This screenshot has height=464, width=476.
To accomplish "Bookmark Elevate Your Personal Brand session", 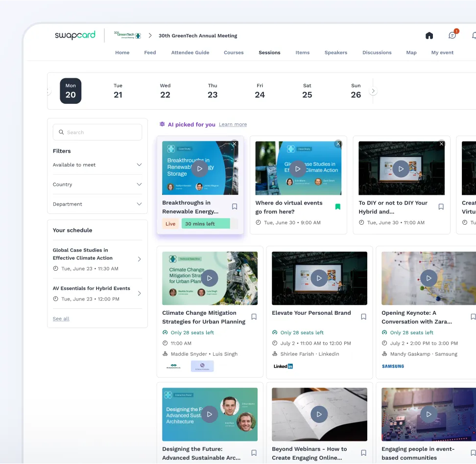I will [x=364, y=317].
